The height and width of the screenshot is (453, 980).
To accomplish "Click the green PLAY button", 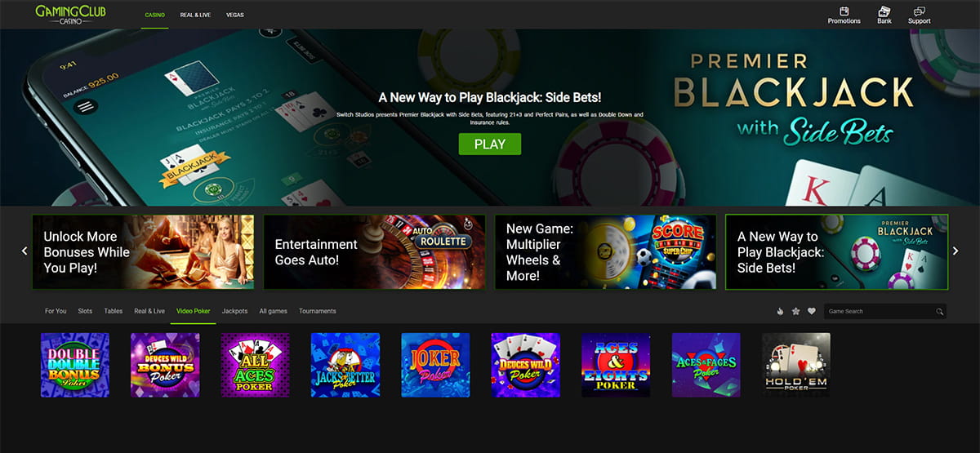I will (x=490, y=144).
